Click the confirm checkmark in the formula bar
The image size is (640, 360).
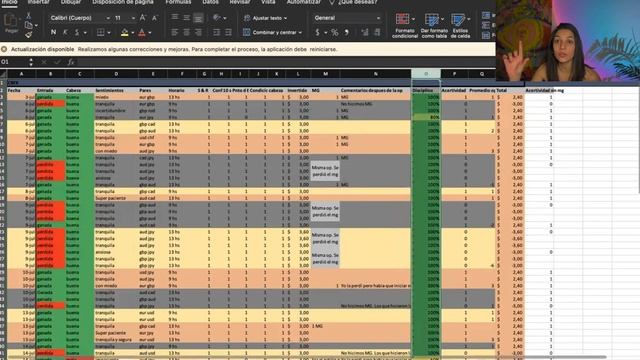(x=57, y=62)
